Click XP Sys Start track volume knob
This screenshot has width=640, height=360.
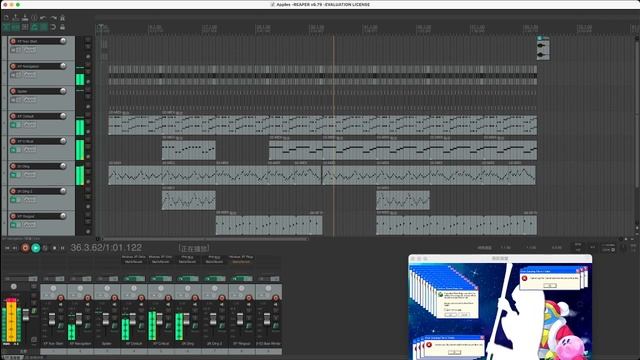[x=63, y=41]
